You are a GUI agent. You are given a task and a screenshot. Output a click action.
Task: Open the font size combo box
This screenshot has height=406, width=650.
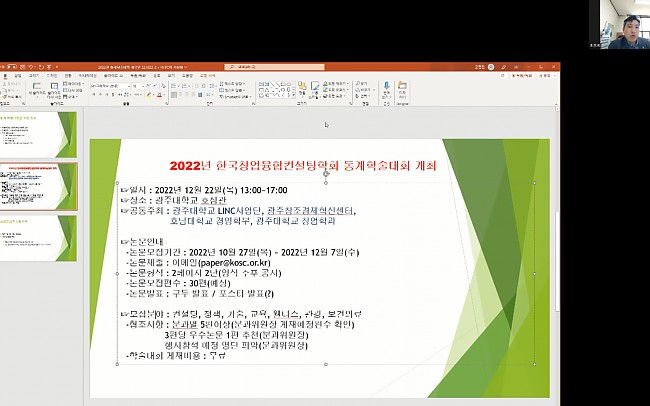click(x=138, y=86)
